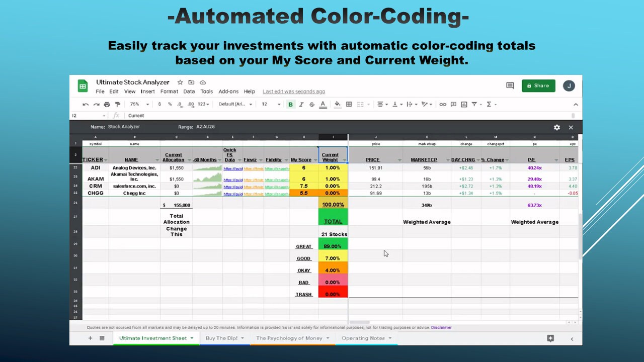Star the Ultimate Stock Analyzer document
Screen dimensions: 644x362
179,82
